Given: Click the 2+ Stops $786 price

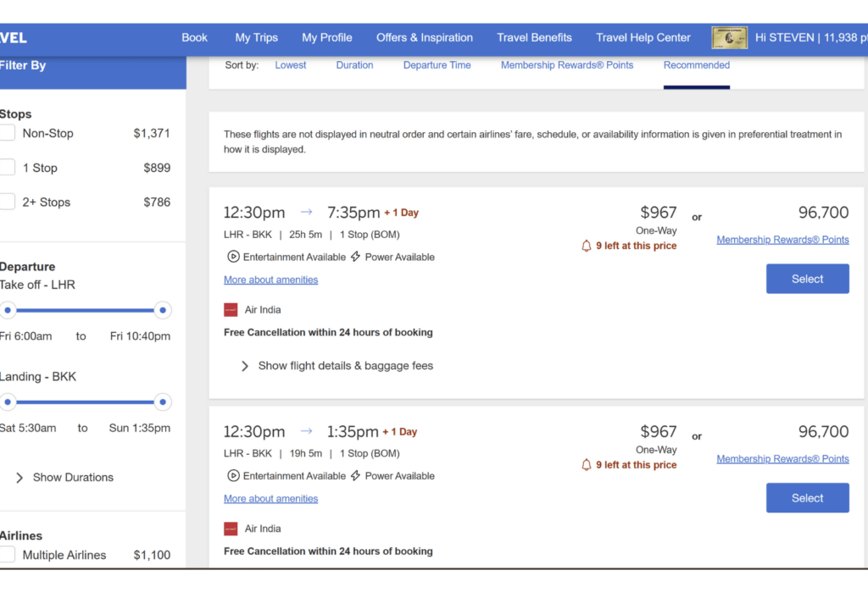Looking at the screenshot, I should (x=157, y=202).
